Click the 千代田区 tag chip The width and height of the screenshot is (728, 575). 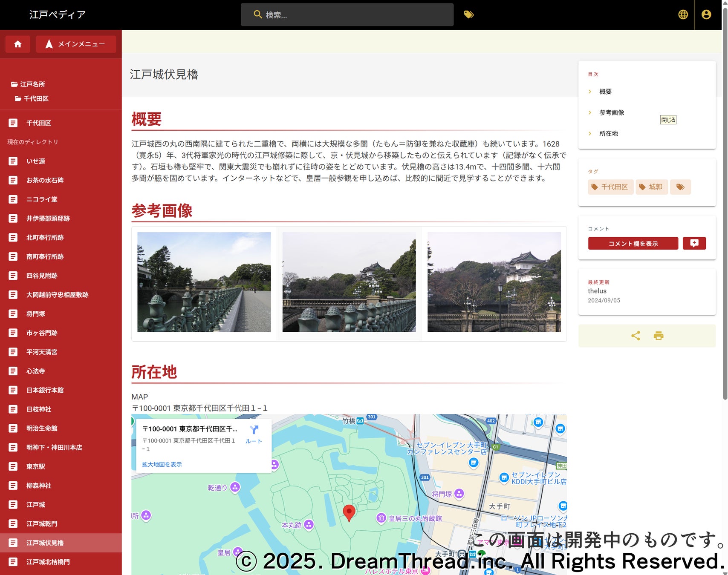[610, 187]
